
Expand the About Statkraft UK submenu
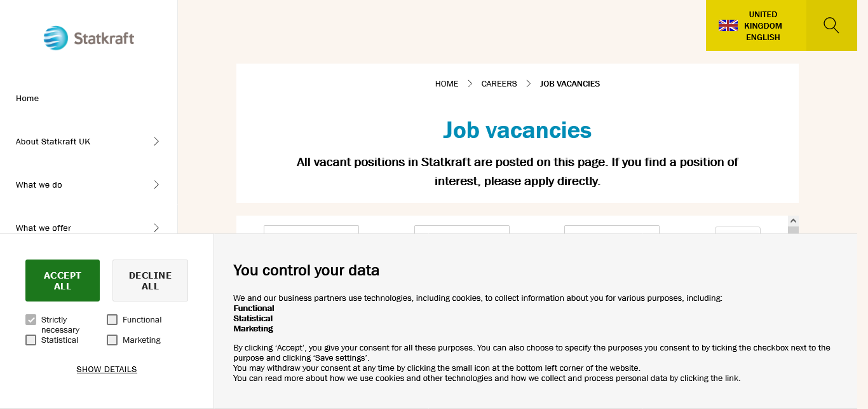click(x=156, y=141)
